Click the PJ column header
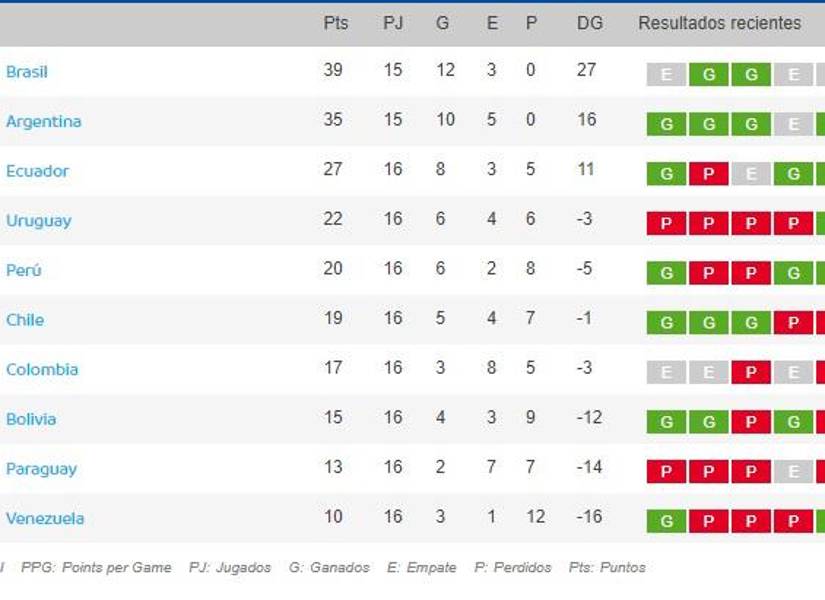825x600 pixels. [x=393, y=23]
